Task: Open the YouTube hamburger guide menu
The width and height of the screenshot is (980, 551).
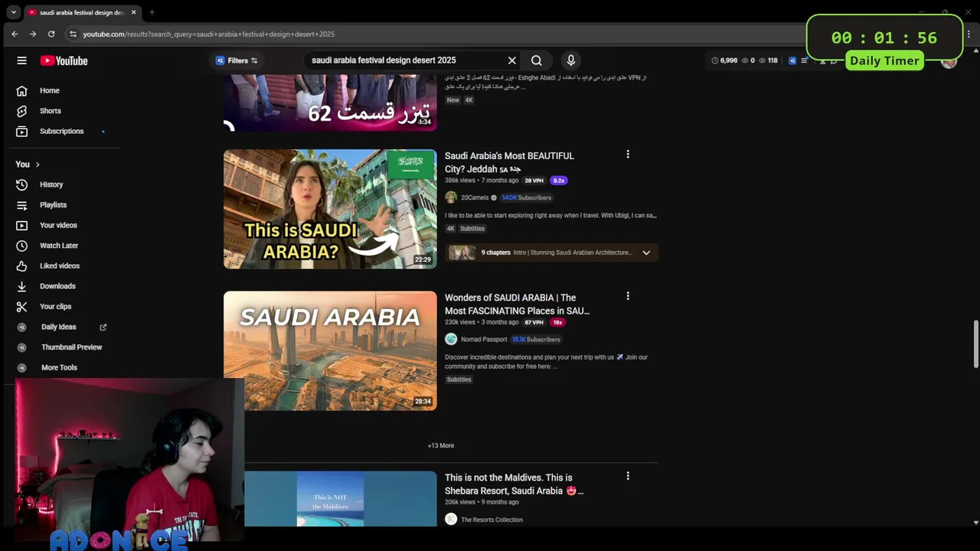Action: tap(21, 60)
